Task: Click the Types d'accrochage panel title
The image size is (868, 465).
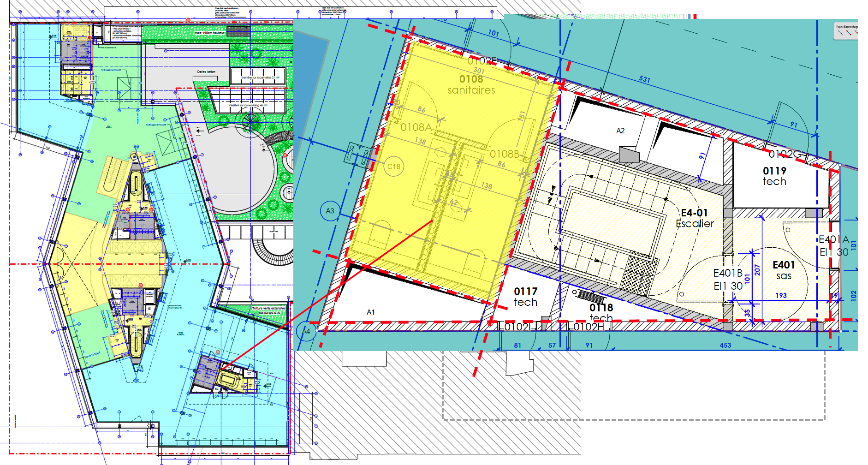Action: click(847, 27)
